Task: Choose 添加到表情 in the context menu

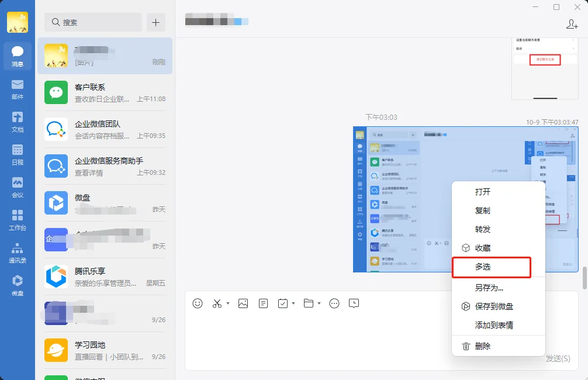Action: click(499, 325)
